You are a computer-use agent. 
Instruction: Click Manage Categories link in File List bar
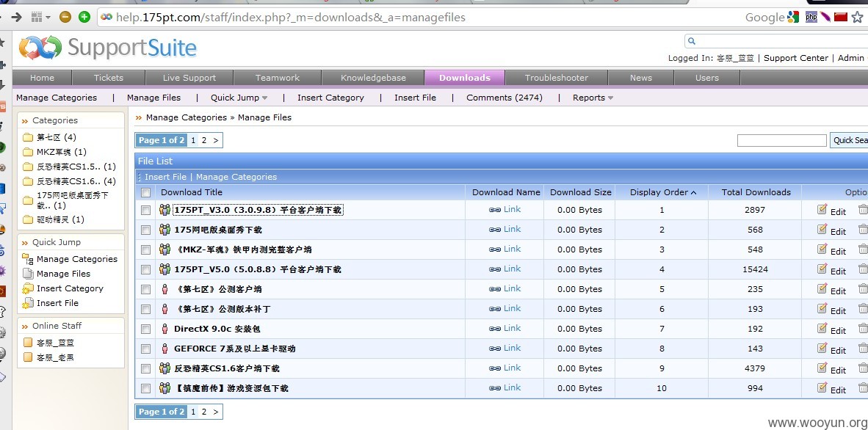[x=236, y=177]
